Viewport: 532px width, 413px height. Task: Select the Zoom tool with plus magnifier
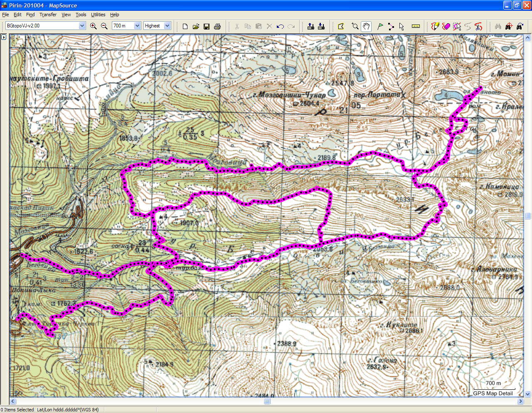(x=355, y=26)
